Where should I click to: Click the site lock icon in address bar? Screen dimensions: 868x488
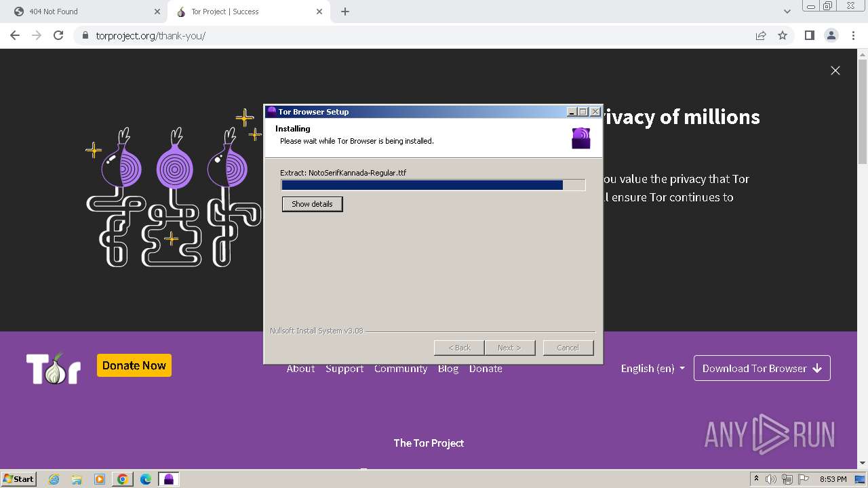click(x=85, y=35)
